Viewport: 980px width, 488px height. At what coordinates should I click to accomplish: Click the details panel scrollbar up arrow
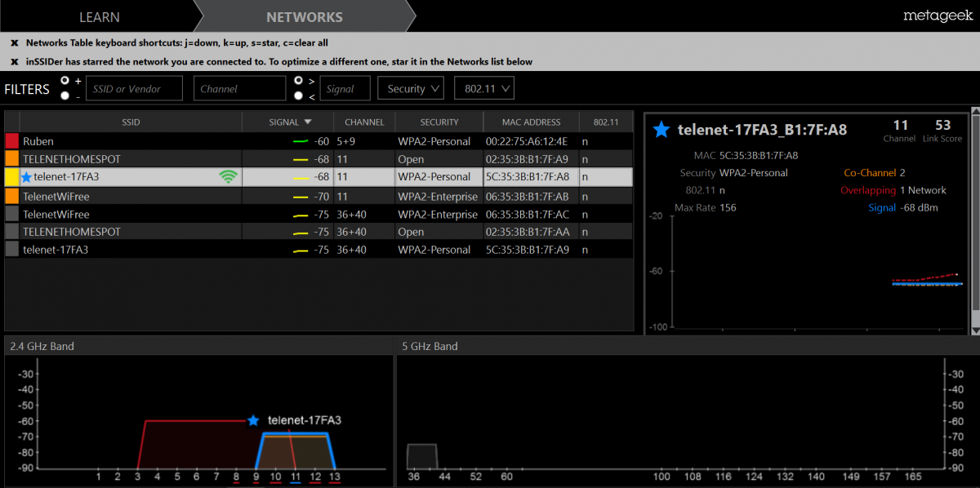pyautogui.click(x=974, y=112)
